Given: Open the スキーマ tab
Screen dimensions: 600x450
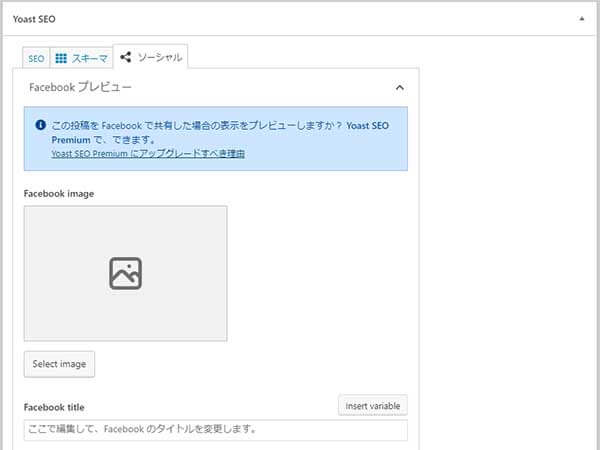Looking at the screenshot, I should click(82, 59).
